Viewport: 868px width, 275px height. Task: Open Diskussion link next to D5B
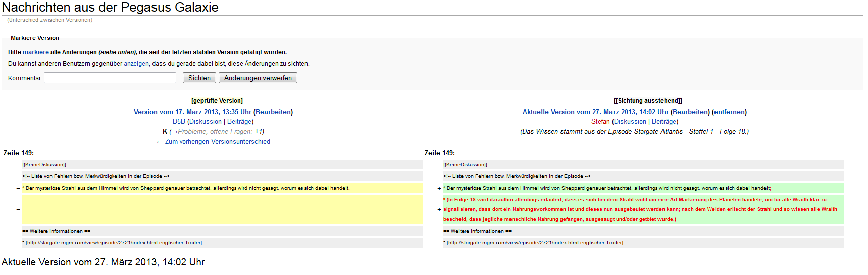point(206,122)
